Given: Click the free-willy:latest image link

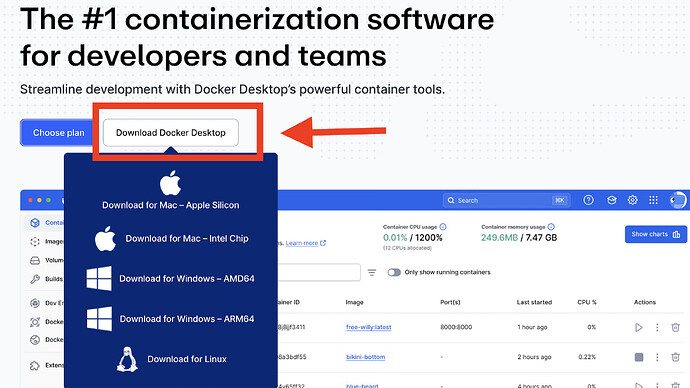Looking at the screenshot, I should pyautogui.click(x=369, y=327).
